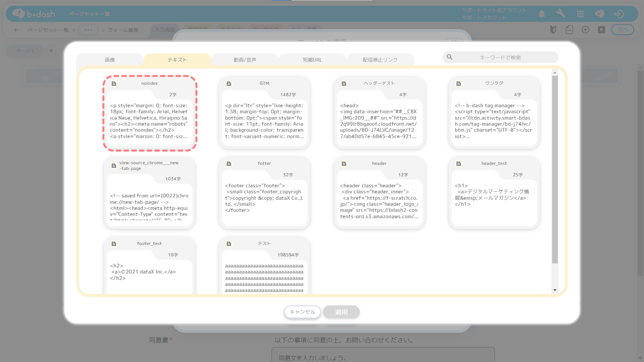
Task: Click the back arrow in breadcrumb
Action: [x=16, y=30]
